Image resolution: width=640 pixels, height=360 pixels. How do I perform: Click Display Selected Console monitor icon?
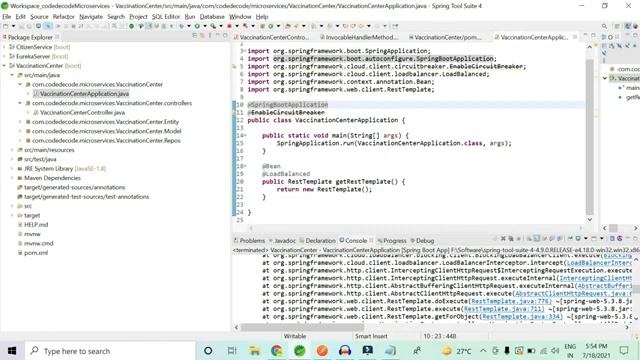[578, 239]
